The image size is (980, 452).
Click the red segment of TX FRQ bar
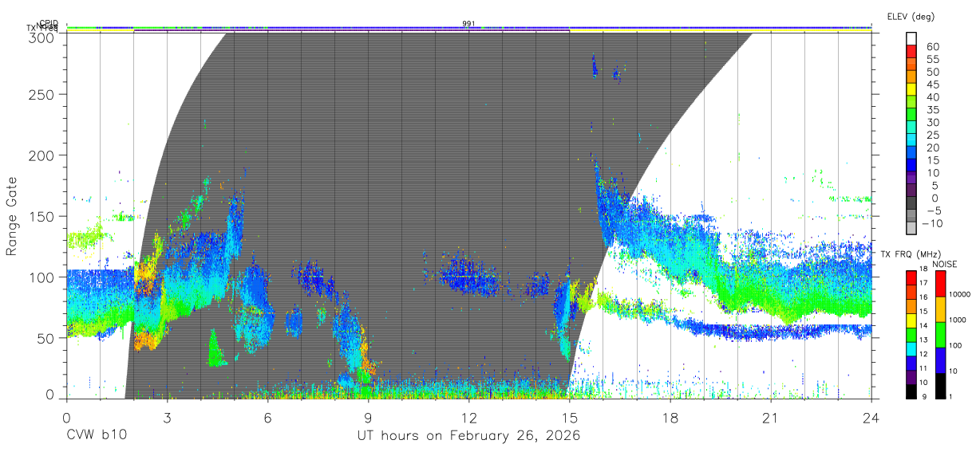click(912, 277)
